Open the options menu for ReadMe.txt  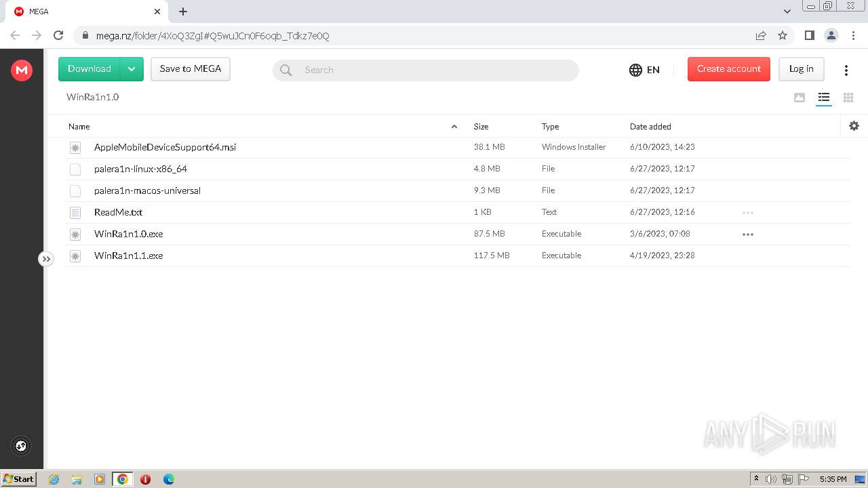point(748,212)
